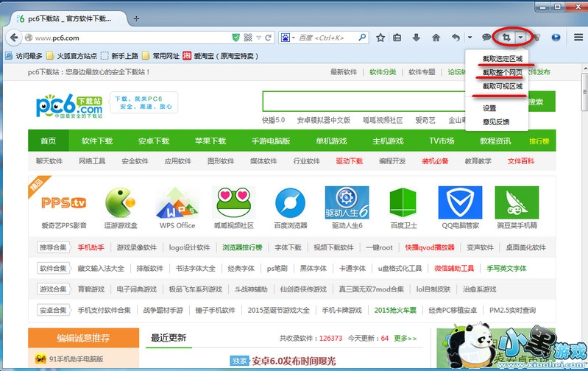Click the QR code icon in address bar

pos(248,38)
